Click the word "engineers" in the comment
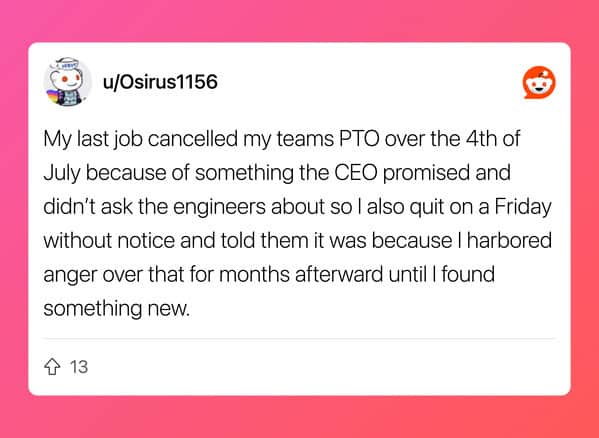 click(x=219, y=207)
